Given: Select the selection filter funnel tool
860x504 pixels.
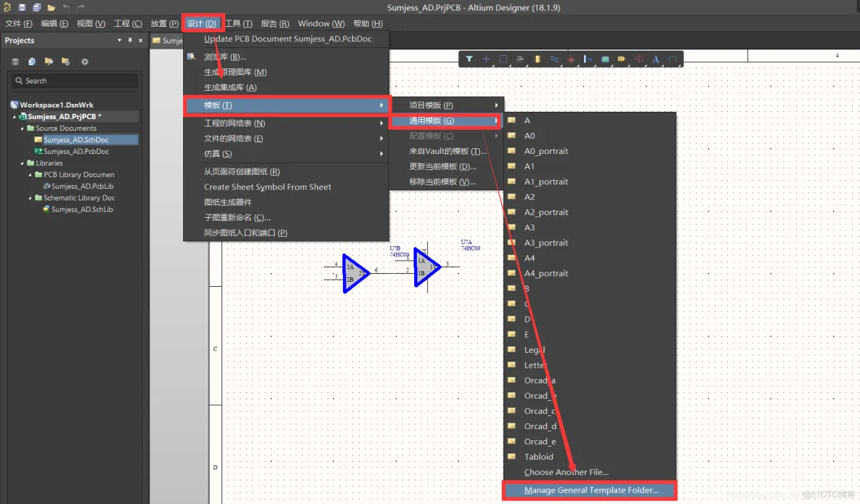Looking at the screenshot, I should click(x=469, y=59).
